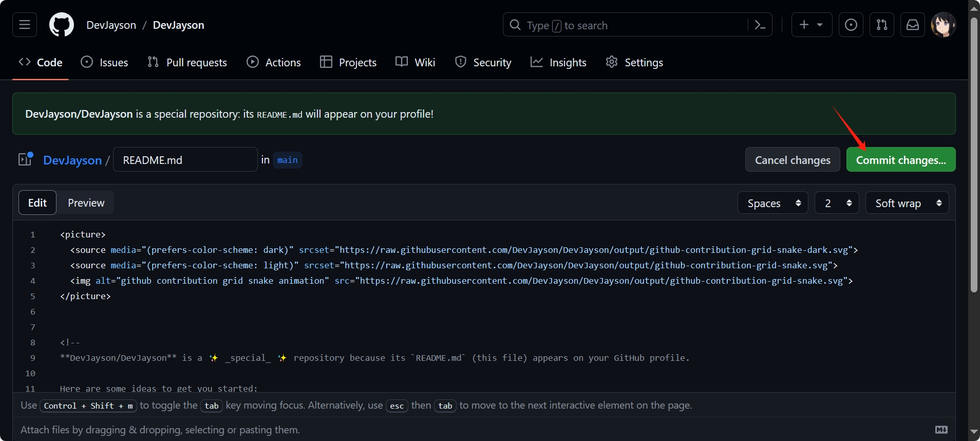
Task: Click the Wiki book icon
Action: click(402, 62)
